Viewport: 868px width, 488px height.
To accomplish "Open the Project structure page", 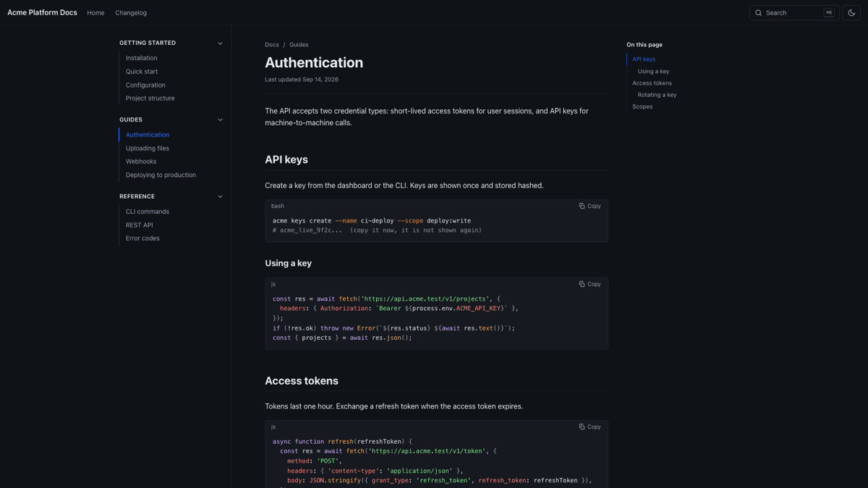I will [150, 98].
